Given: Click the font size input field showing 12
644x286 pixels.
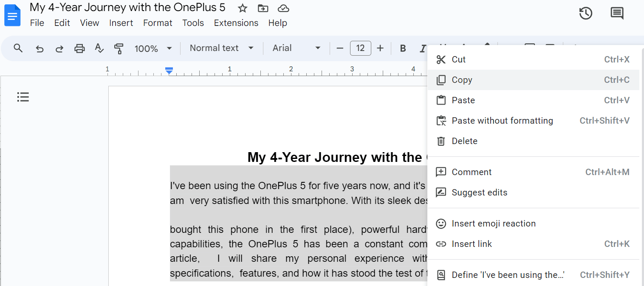Looking at the screenshot, I should (x=360, y=48).
